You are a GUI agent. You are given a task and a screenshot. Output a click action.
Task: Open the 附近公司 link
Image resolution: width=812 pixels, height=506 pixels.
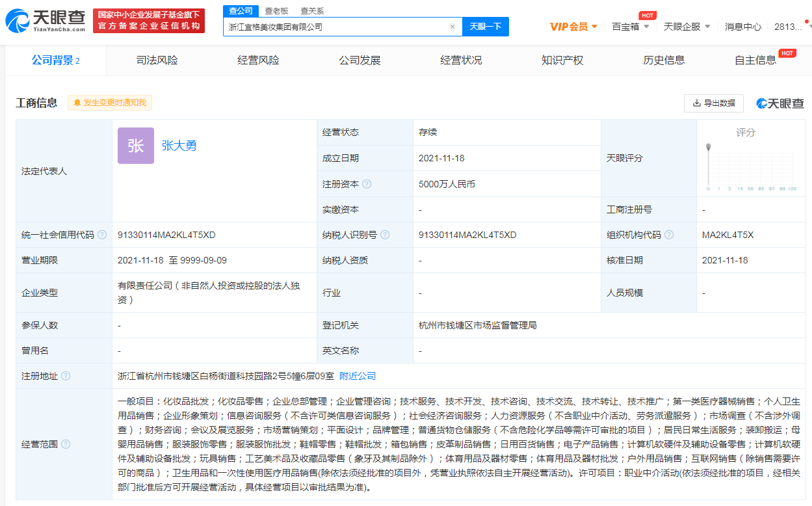[358, 376]
